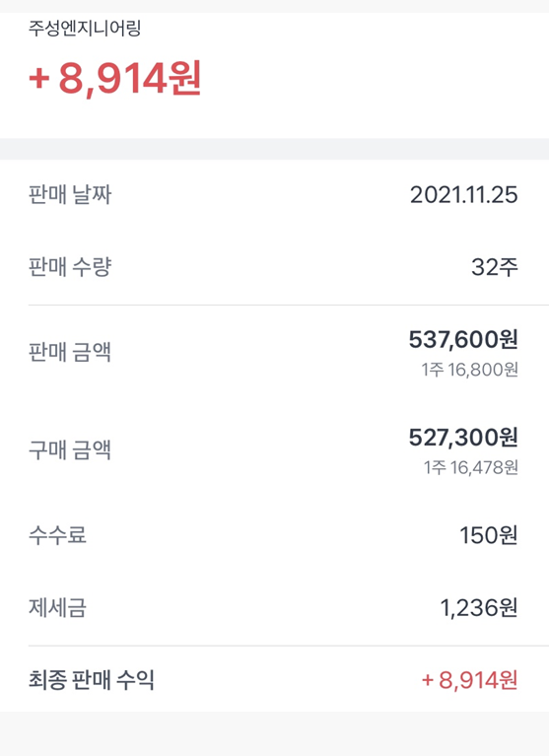Tap the divider line above 최종 판매 수익

click(x=288, y=646)
